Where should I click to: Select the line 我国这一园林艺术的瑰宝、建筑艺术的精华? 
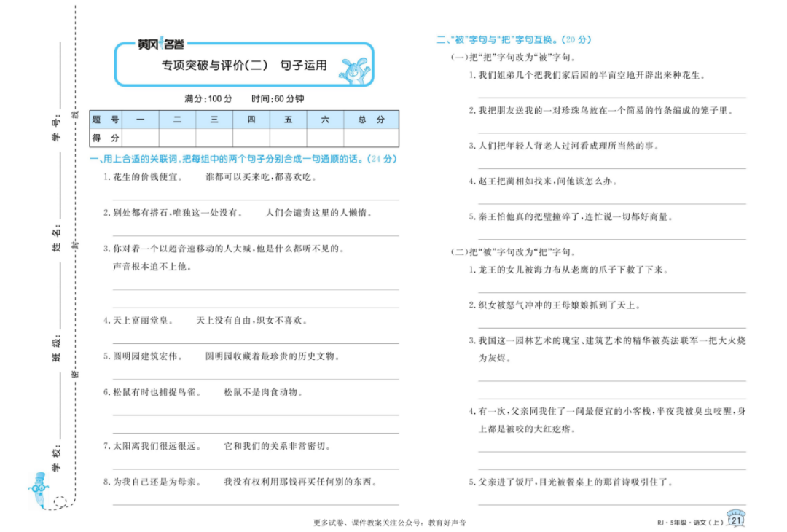point(612,340)
